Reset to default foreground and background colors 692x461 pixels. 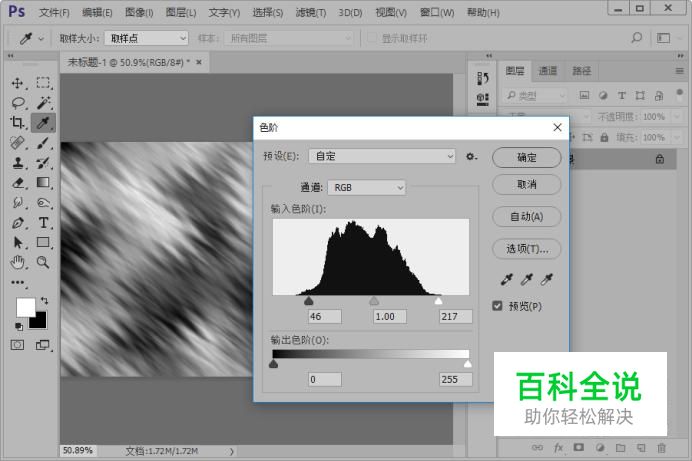tap(19, 326)
